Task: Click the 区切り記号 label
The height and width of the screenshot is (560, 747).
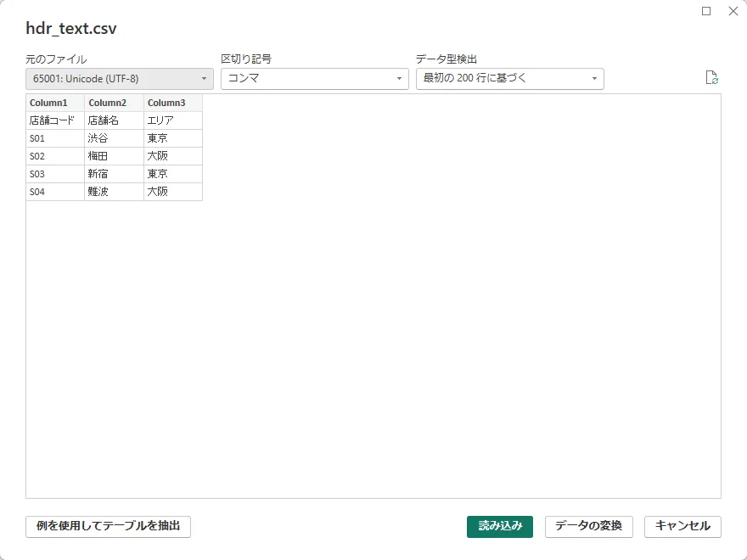Action: tap(246, 59)
